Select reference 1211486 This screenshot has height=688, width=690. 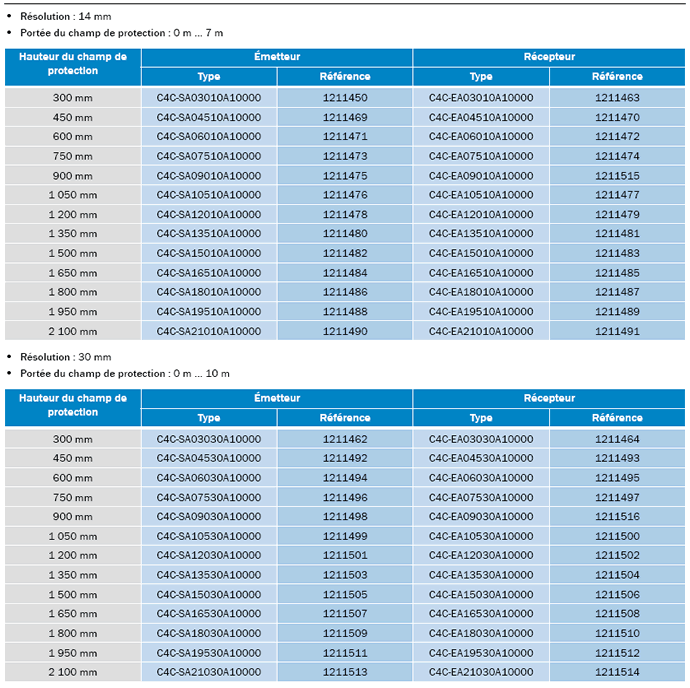click(345, 292)
